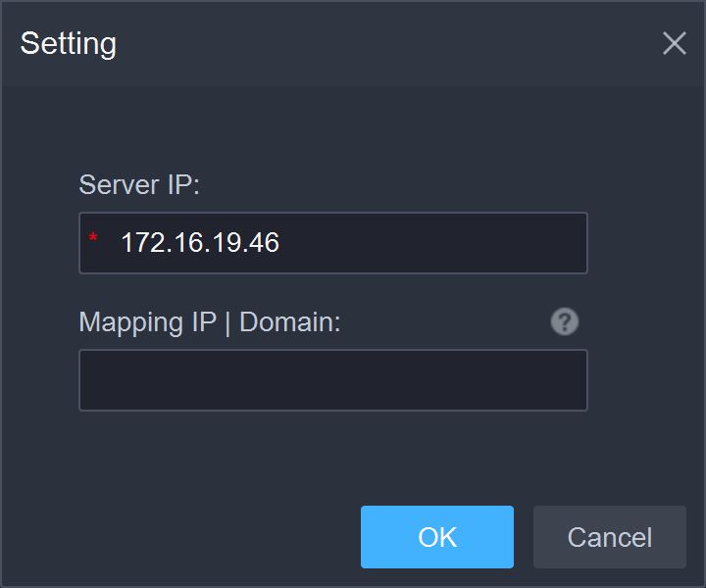Confirm settings with the blue OK button
Image resolution: width=706 pixels, height=588 pixels.
click(x=437, y=537)
